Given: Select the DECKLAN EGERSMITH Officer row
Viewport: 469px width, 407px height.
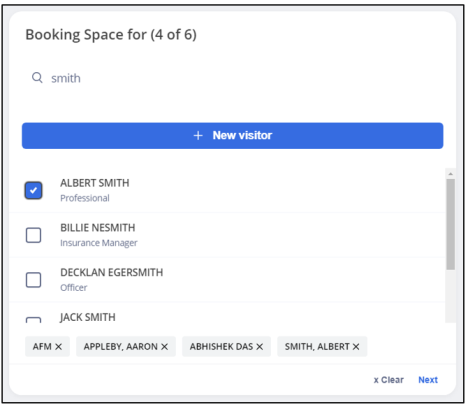Looking at the screenshot, I should coord(227,280).
